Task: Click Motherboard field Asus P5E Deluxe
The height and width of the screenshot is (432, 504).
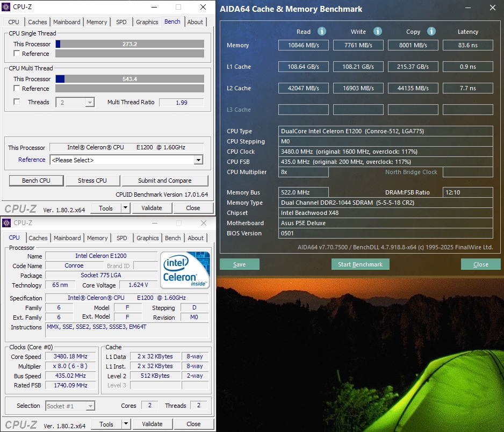Action: coord(386,223)
